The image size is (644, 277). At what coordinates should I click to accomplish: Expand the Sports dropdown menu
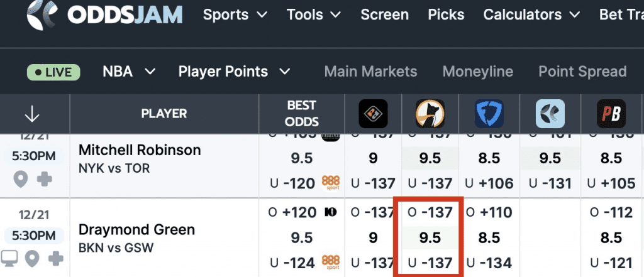pyautogui.click(x=235, y=14)
